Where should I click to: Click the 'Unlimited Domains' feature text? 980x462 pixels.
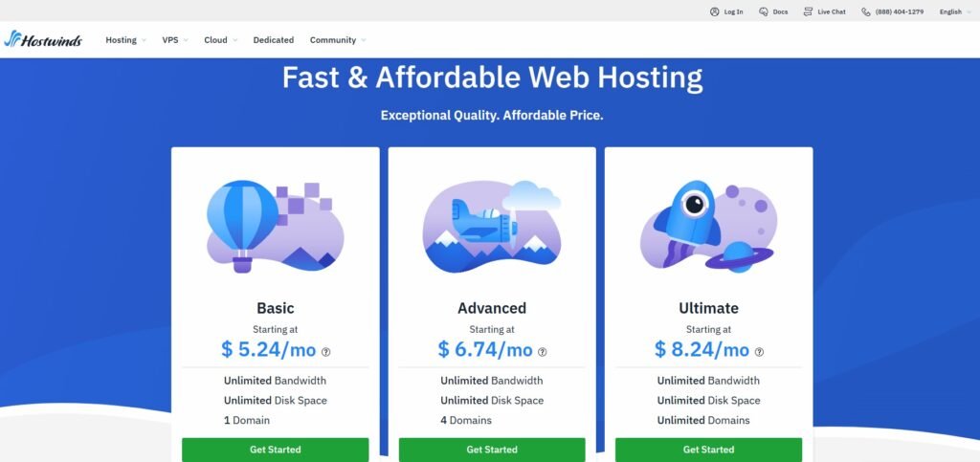[x=703, y=420]
